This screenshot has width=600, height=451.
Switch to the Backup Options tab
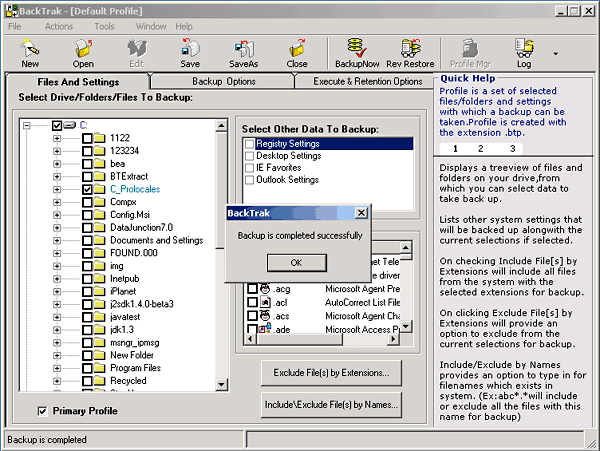tap(223, 81)
